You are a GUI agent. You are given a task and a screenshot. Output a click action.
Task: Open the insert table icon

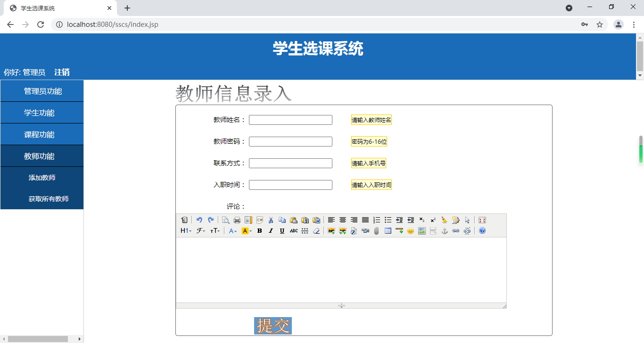pos(388,231)
